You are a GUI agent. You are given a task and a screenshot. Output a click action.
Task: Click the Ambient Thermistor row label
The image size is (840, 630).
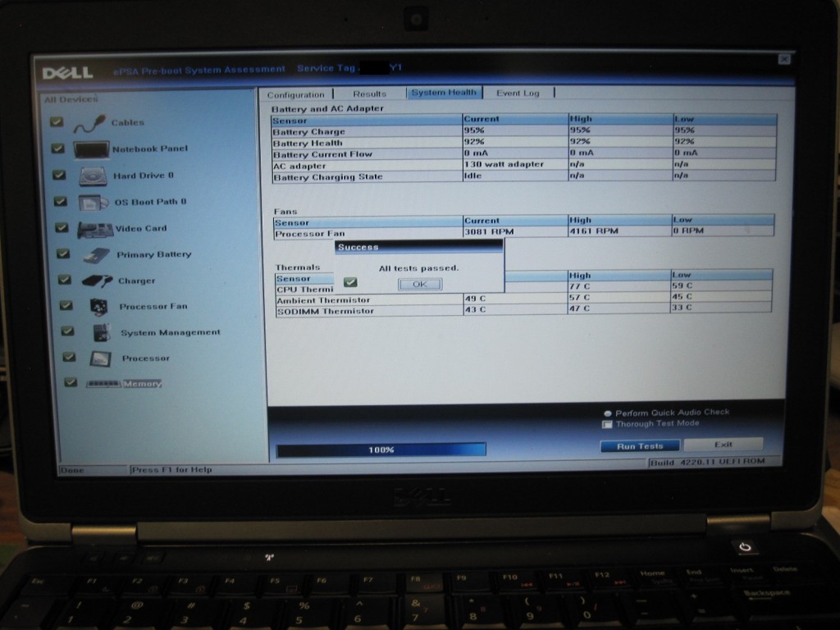tap(323, 300)
